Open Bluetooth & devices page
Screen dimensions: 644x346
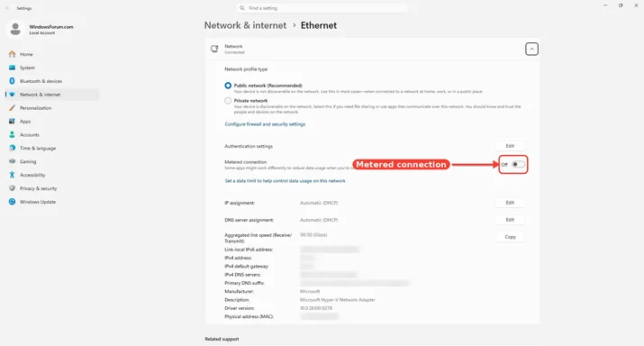coord(52,81)
